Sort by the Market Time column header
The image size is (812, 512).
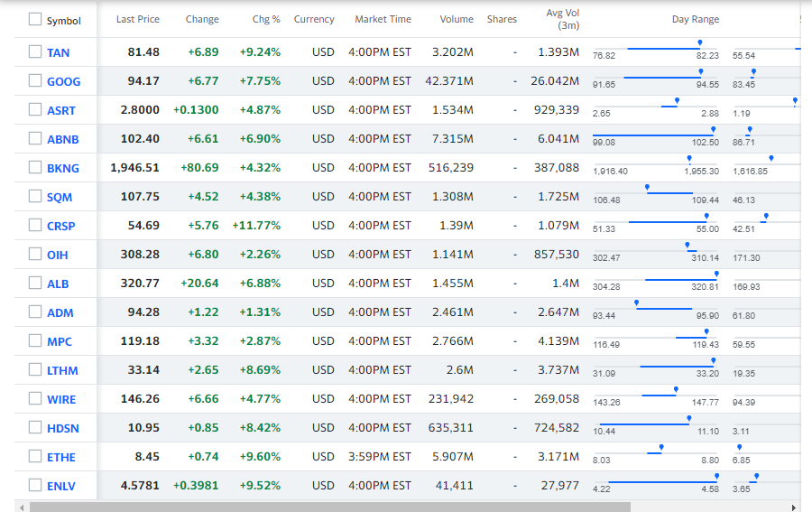point(383,19)
